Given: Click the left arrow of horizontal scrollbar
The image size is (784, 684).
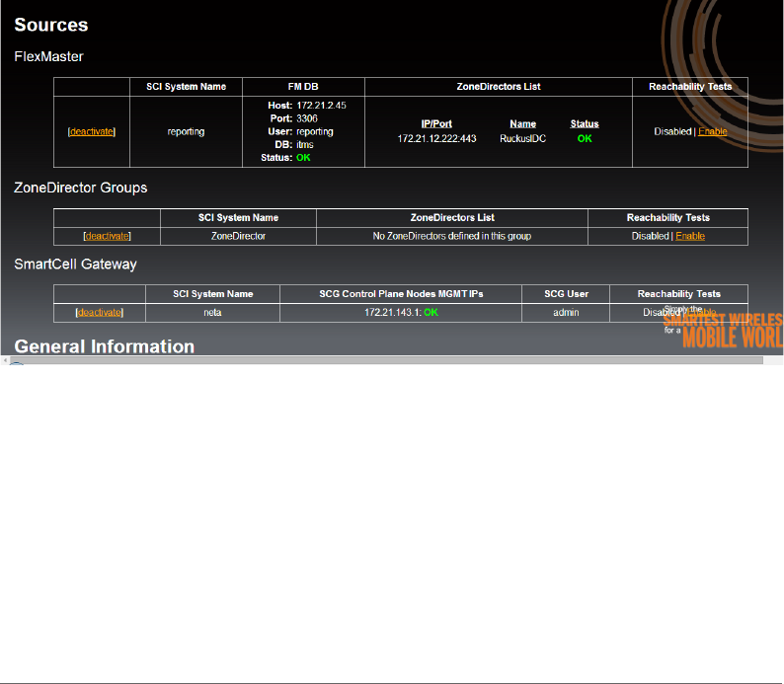Looking at the screenshot, I should 5,360.
